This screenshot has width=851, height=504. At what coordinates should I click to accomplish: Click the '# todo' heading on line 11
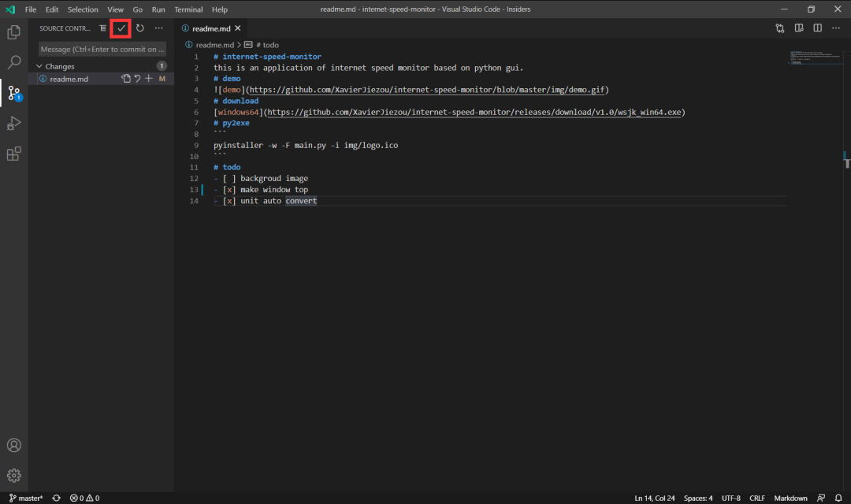227,168
